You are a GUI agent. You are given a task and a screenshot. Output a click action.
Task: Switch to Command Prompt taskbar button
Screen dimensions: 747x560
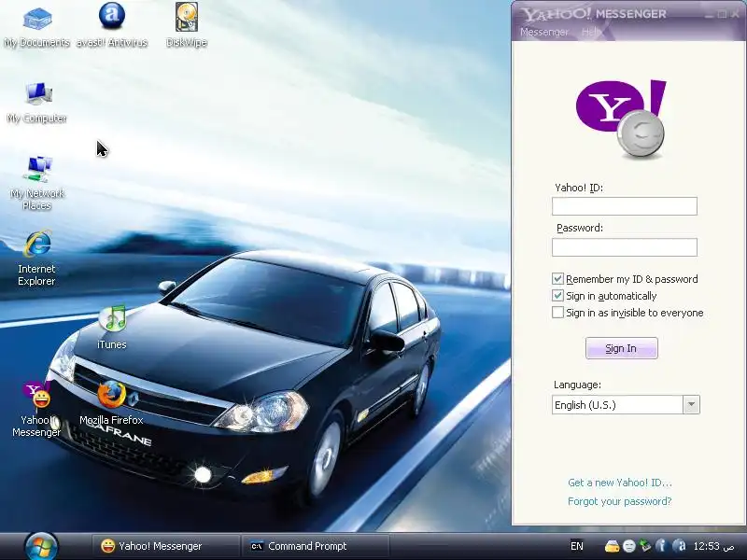pyautogui.click(x=316, y=546)
